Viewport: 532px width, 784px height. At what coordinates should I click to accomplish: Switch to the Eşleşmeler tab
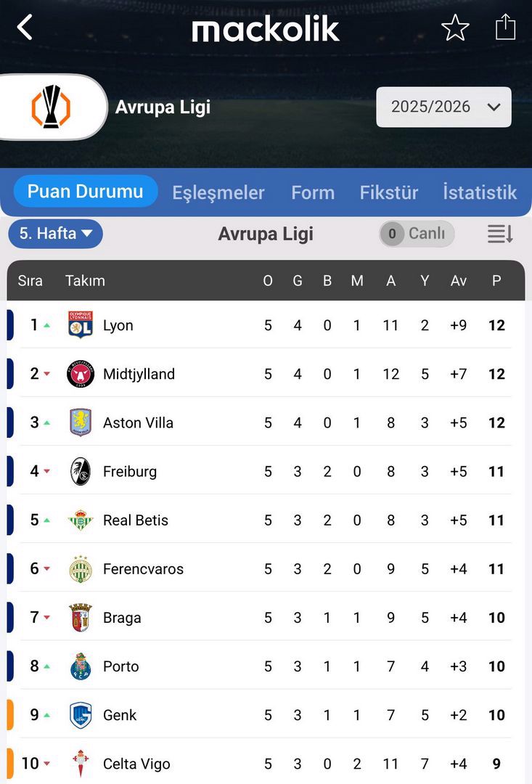(x=218, y=192)
